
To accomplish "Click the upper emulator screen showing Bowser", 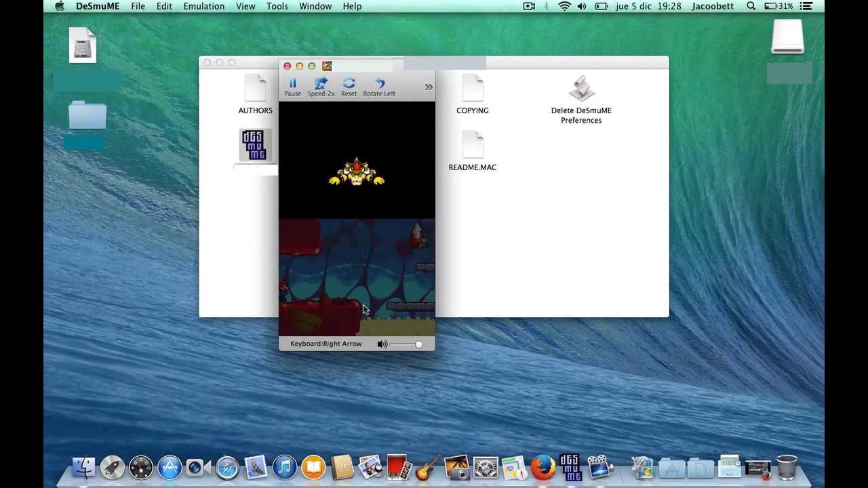I will [357, 160].
